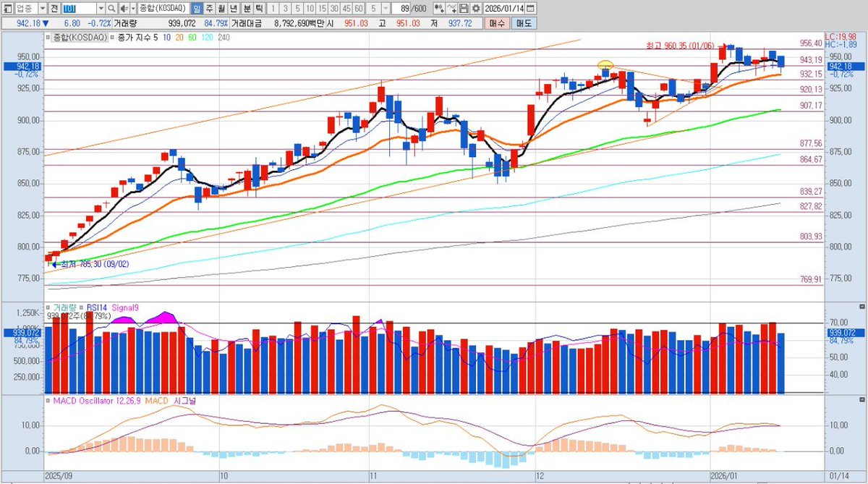Image resolution: width=868 pixels, height=484 pixels.
Task: Select the 틱 (tick) period toggle
Action: click(259, 9)
